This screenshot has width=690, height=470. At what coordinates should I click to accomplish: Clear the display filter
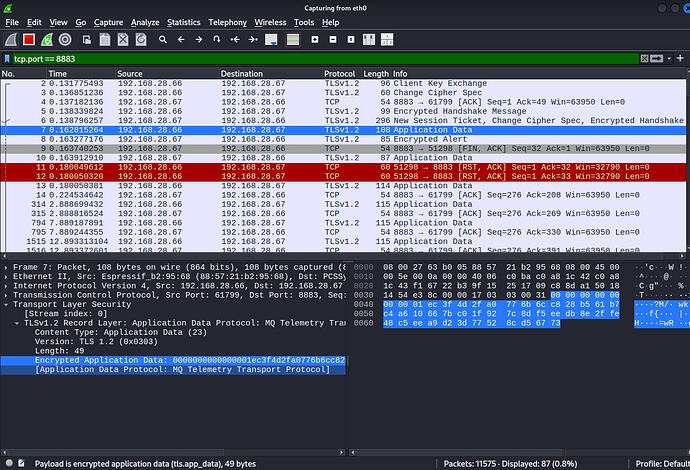coord(644,59)
